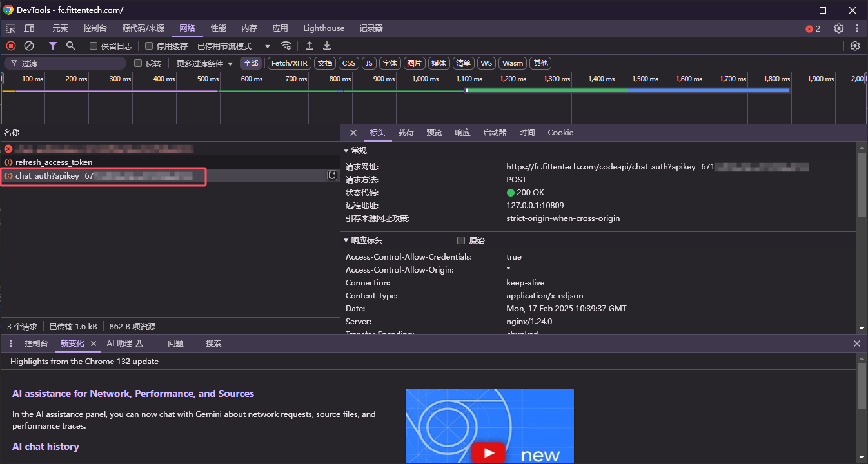Switch to the 内存 panel tab
The height and width of the screenshot is (464, 868).
(x=249, y=28)
